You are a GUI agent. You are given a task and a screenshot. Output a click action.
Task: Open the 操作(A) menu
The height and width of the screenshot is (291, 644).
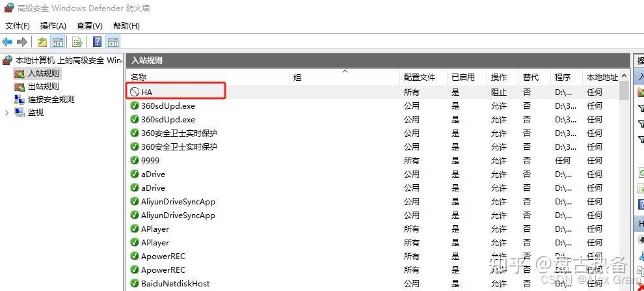pyautogui.click(x=53, y=26)
